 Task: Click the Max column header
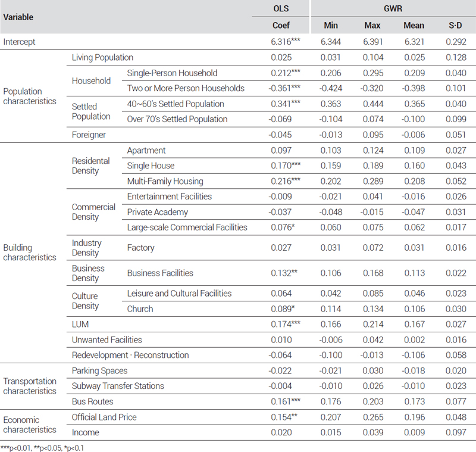pos(372,26)
